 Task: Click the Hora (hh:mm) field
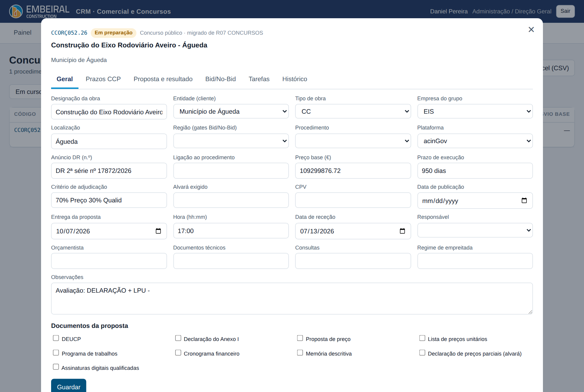(231, 231)
